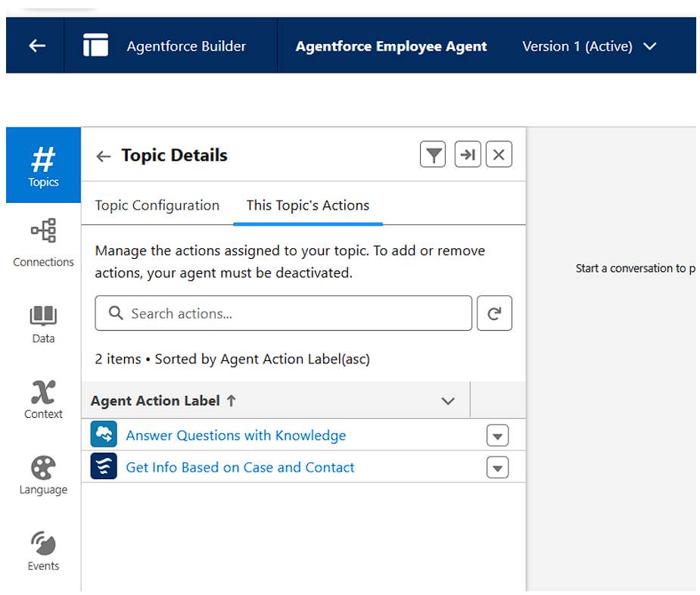Switch to the Topic Configuration tab

[157, 205]
